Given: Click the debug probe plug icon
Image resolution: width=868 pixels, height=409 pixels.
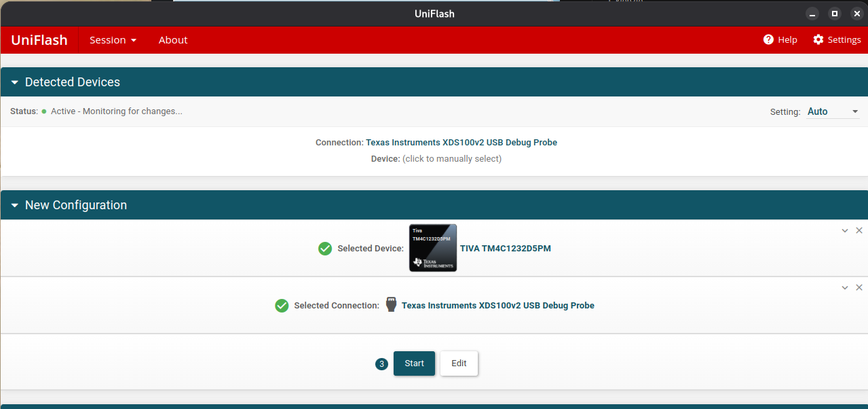Looking at the screenshot, I should [391, 304].
